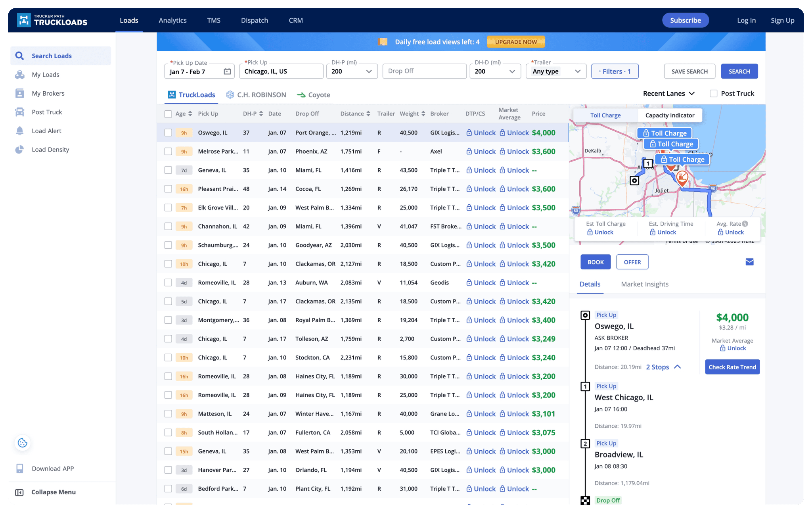Click the My Brokers sidebar icon

[19, 93]
